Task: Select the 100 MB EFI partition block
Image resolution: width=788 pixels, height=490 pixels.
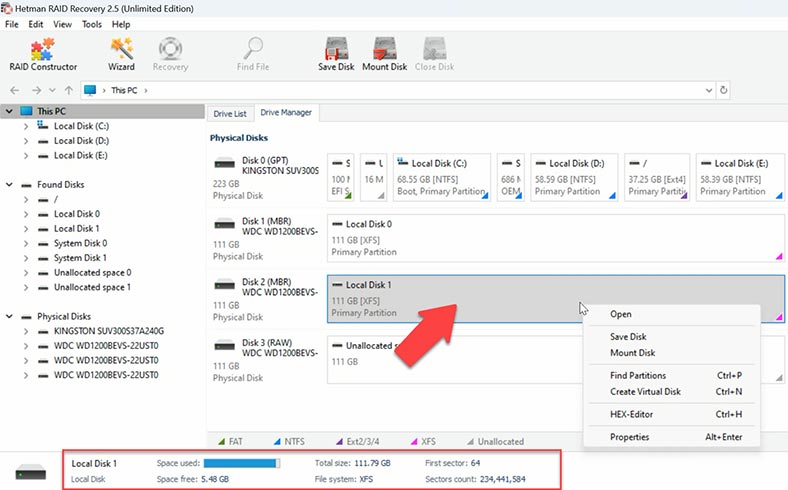Action: (341, 177)
